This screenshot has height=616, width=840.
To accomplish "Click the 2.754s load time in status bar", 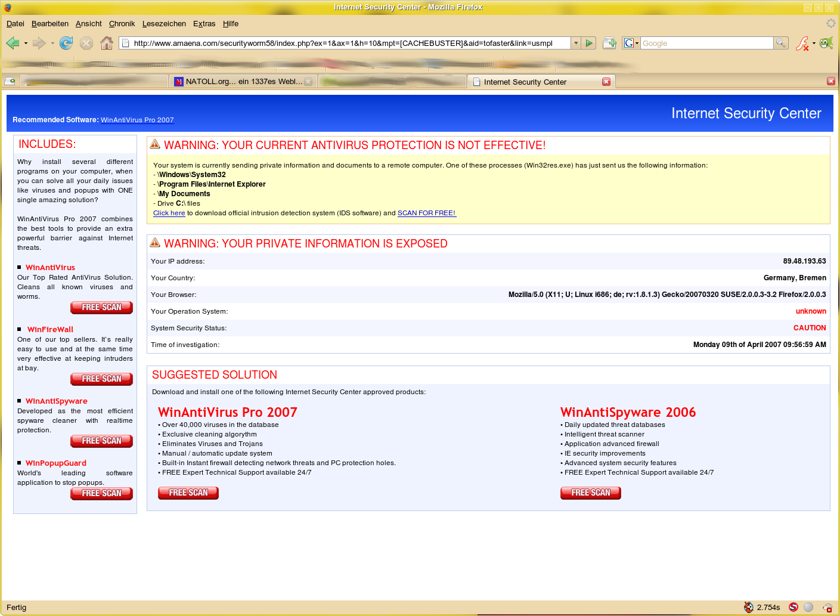I will tap(768, 607).
